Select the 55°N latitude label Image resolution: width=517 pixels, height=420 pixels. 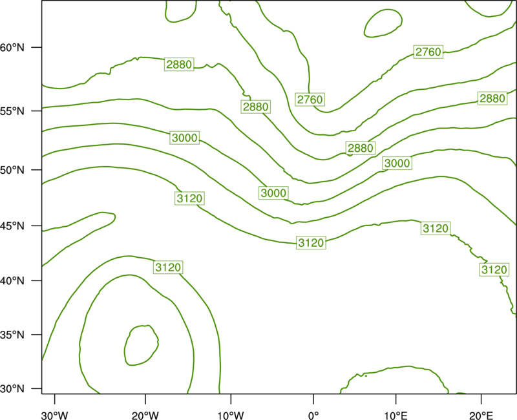tap(12, 111)
